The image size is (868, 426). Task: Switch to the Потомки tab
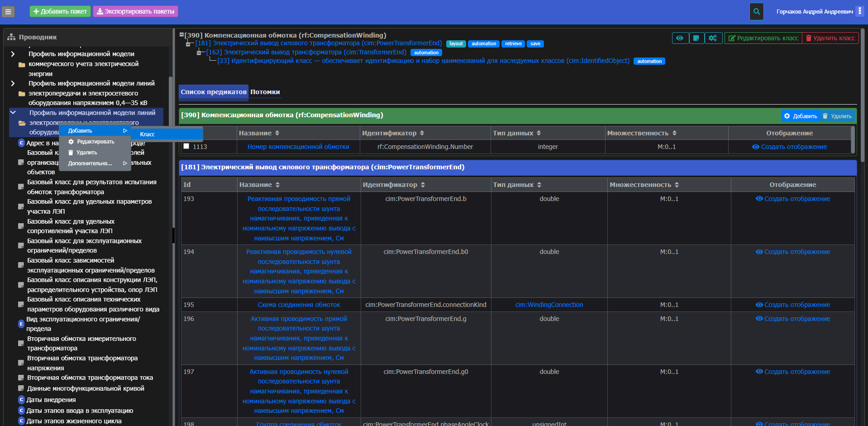265,92
